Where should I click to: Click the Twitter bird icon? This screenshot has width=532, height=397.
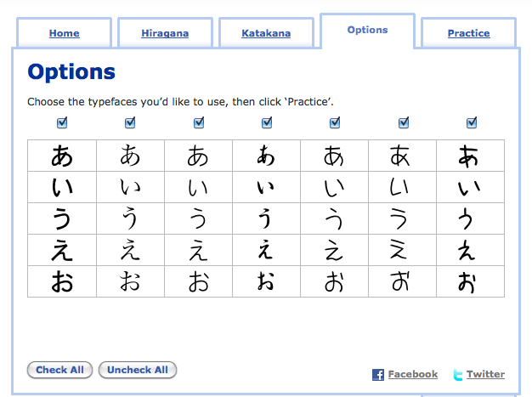(458, 375)
